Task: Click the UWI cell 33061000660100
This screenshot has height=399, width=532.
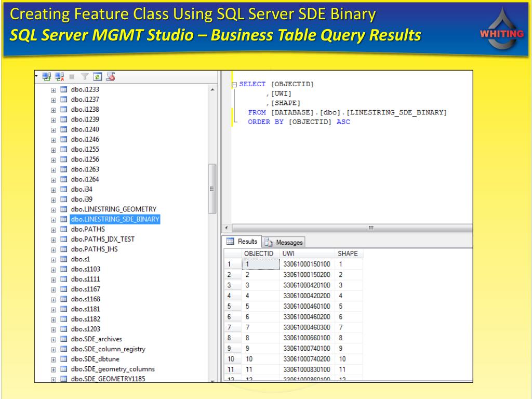Action: point(307,338)
